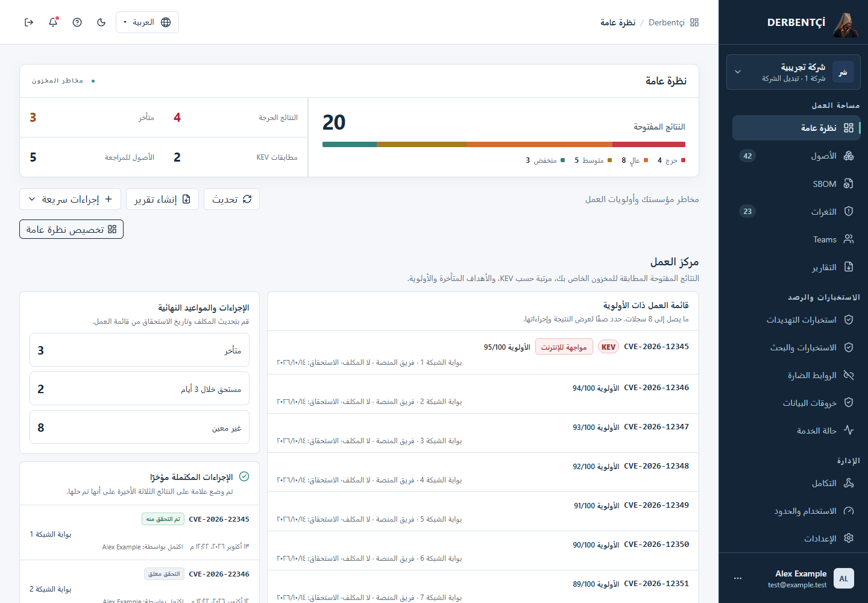Open CVE-2026-12345 priority row
The image size is (868, 603).
(483, 354)
